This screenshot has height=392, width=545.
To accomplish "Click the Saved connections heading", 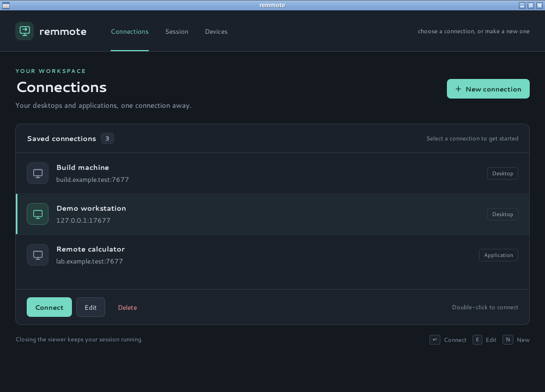I will 62,138.
